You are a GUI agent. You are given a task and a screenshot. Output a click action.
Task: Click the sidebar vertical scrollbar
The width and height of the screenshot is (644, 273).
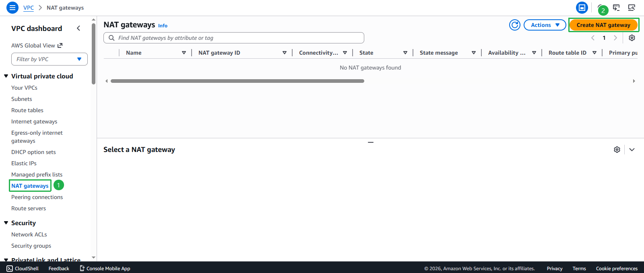coord(94,54)
